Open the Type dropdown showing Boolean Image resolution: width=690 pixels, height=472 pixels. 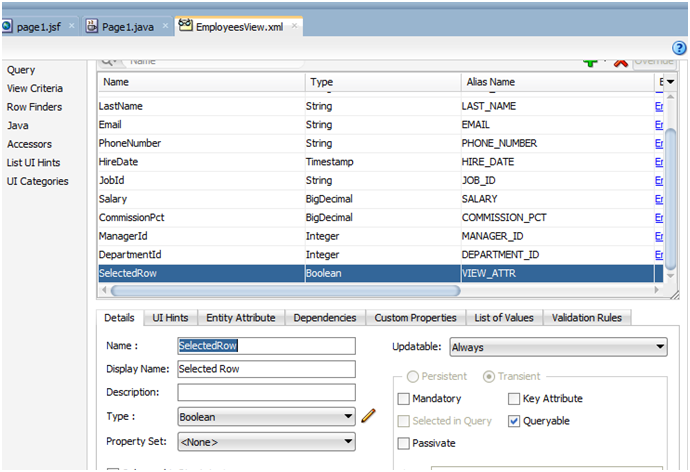[265, 417]
